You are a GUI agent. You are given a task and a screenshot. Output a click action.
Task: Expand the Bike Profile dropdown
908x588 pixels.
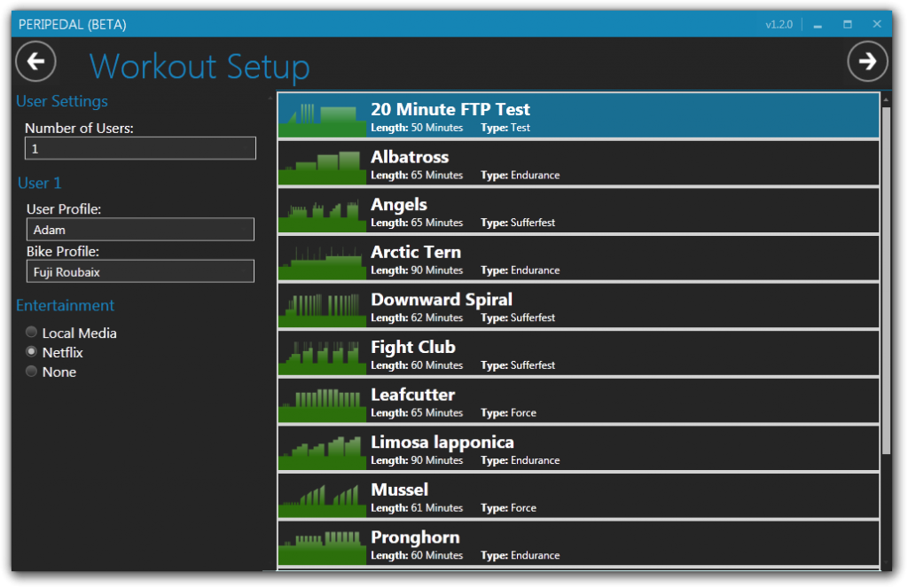[140, 271]
